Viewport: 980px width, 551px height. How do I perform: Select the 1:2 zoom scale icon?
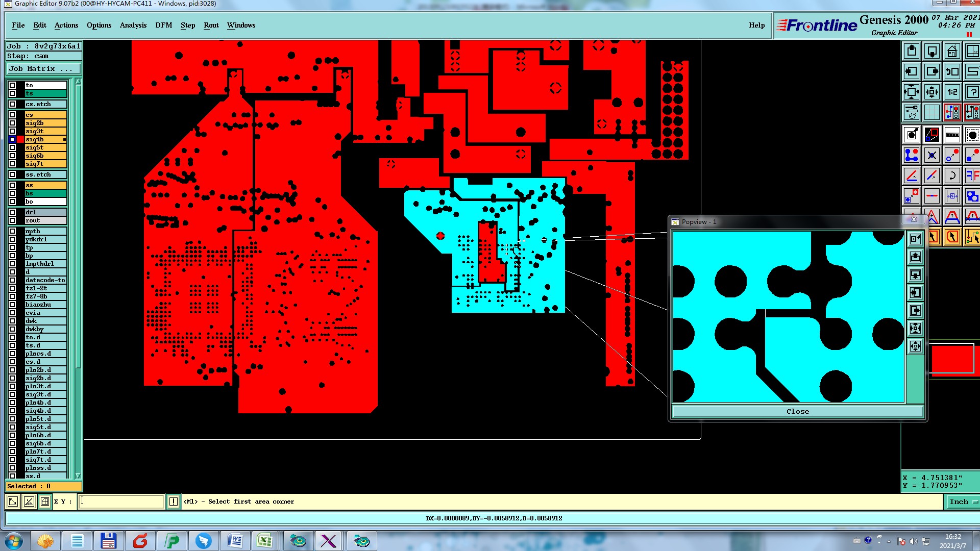pos(952,92)
